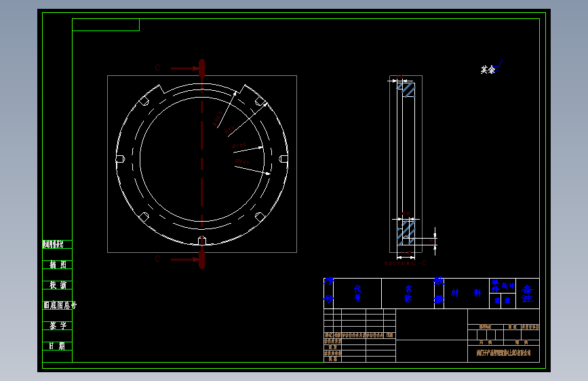Click the lower hatched area in section view
Image resolution: width=588 pixels, height=381 pixels.
click(x=406, y=232)
